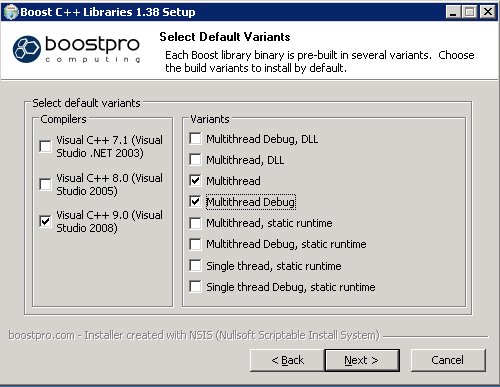Minimize the setup window

(453, 12)
